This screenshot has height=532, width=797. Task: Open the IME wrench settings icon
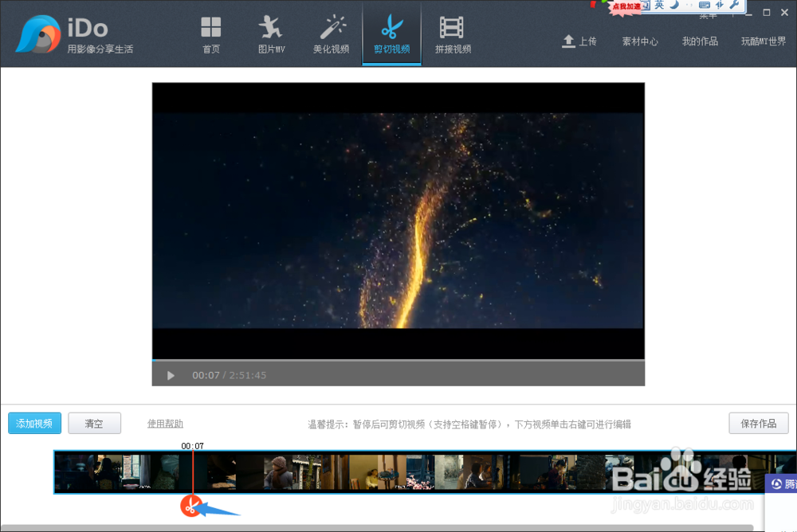[734, 5]
